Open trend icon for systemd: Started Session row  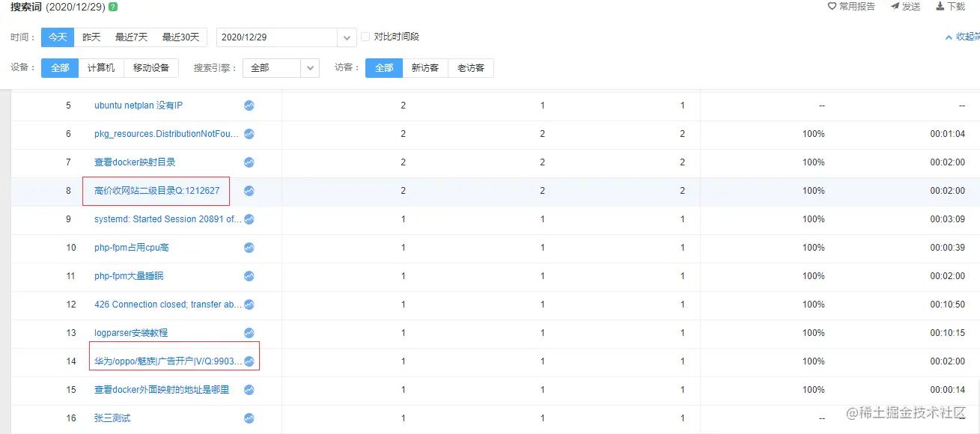tap(249, 219)
